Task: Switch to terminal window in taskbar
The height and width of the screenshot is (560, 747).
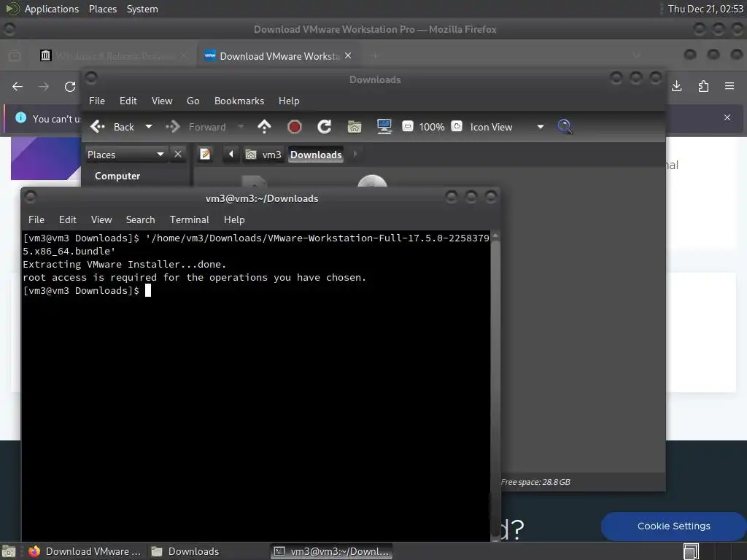Action: (332, 551)
